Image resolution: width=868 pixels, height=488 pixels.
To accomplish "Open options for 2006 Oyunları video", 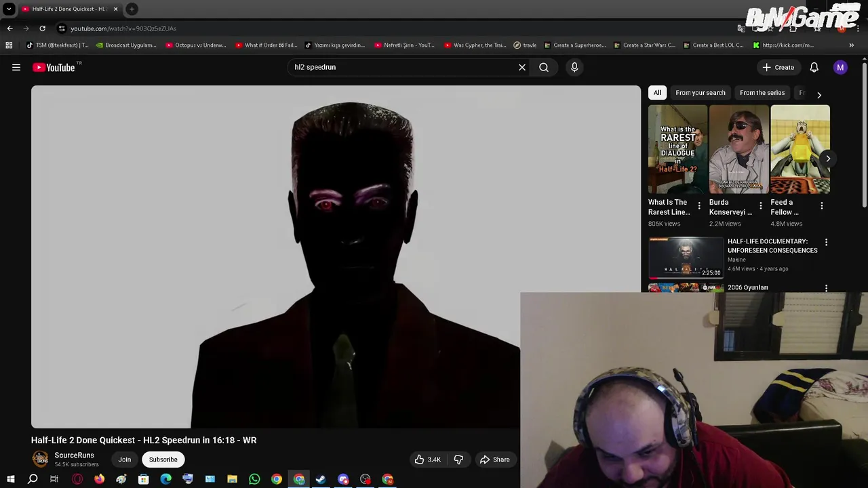I will coord(826,288).
